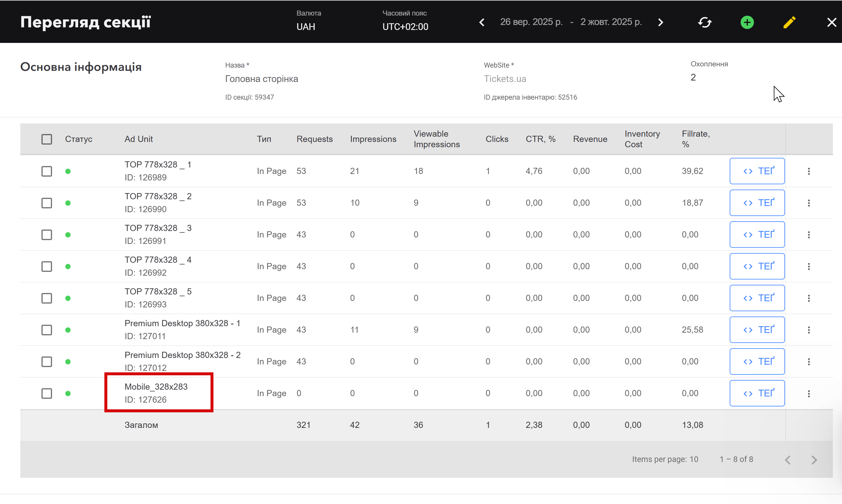Open three-dot menu for Premium Desktop 380x328 - 1
The image size is (842, 504).
tap(809, 330)
